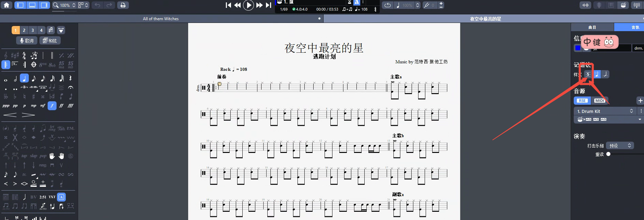Print the score with the printer icon

123,5
